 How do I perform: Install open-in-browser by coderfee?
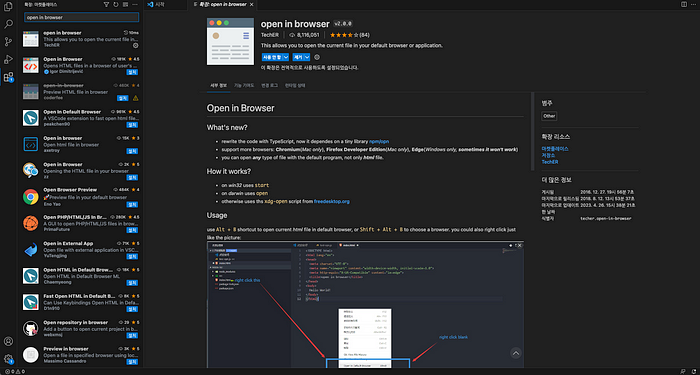pyautogui.click(x=122, y=98)
